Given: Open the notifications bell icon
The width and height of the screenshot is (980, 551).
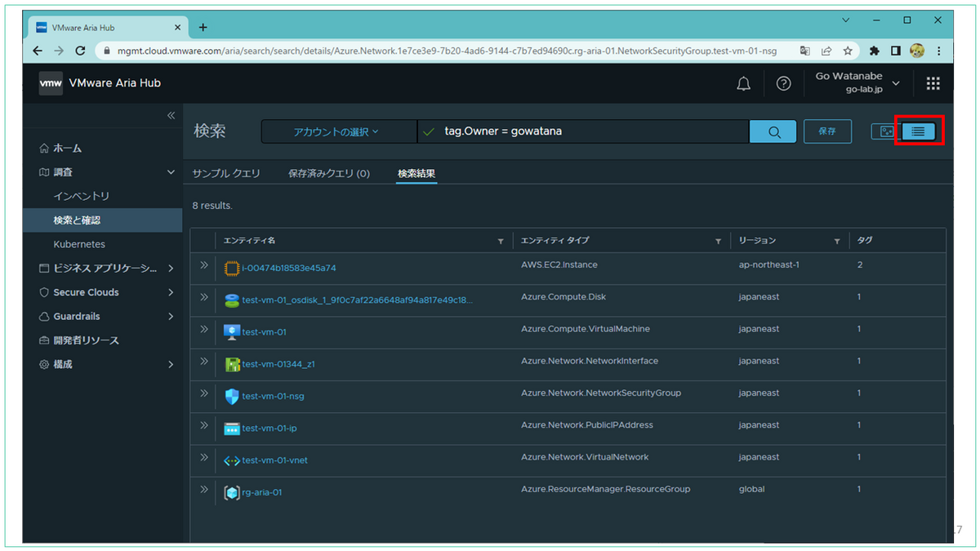Looking at the screenshot, I should click(x=743, y=83).
